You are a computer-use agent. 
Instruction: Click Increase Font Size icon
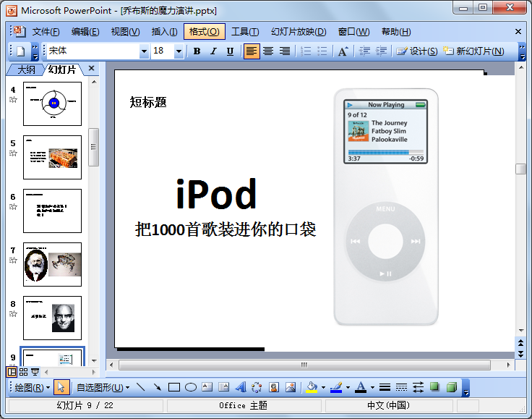click(343, 51)
